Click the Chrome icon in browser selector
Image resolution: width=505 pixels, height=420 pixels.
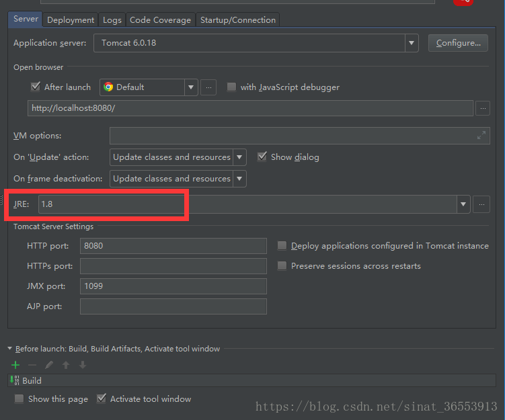point(108,87)
